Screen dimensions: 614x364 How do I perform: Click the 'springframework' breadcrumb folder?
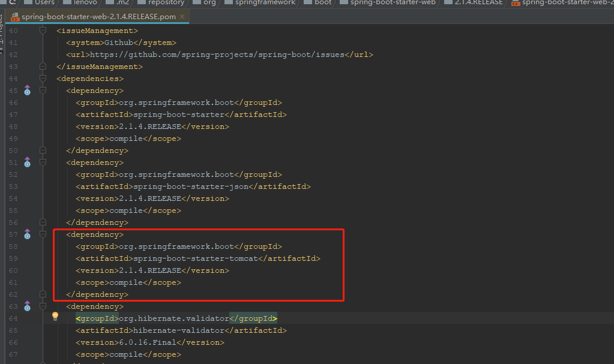(260, 2)
